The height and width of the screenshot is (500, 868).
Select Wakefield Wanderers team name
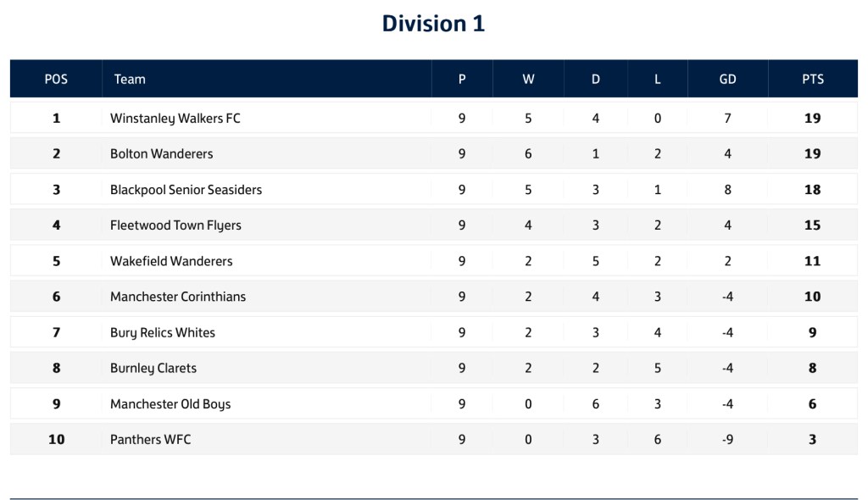point(171,261)
